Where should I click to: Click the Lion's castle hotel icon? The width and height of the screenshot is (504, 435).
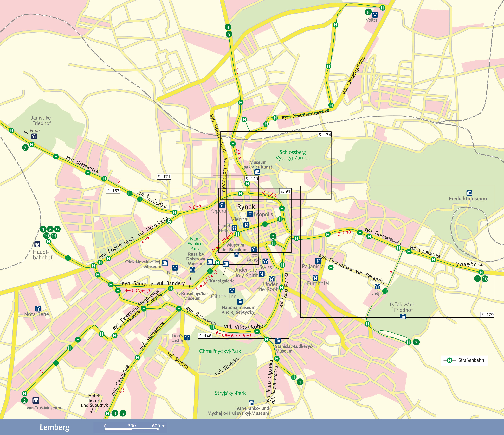point(187,337)
